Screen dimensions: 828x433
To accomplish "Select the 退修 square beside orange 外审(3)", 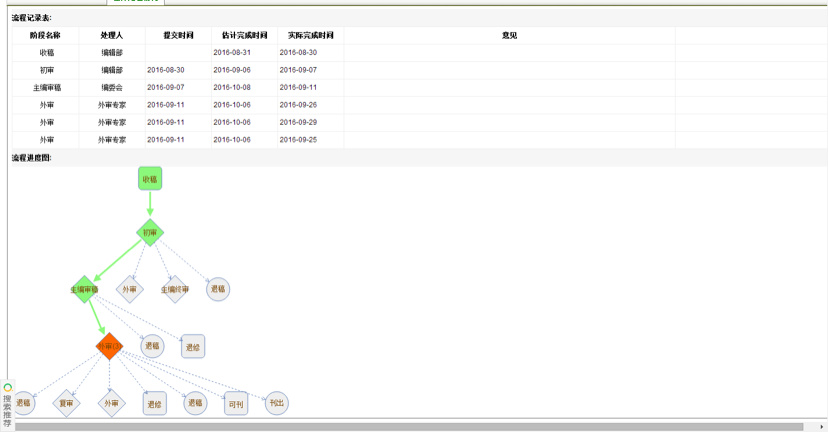I will [193, 346].
